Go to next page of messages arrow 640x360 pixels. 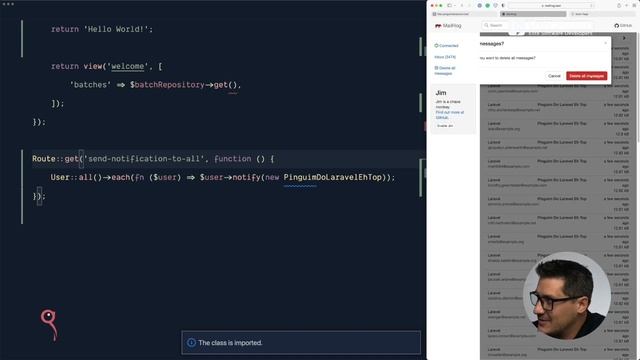[624, 38]
